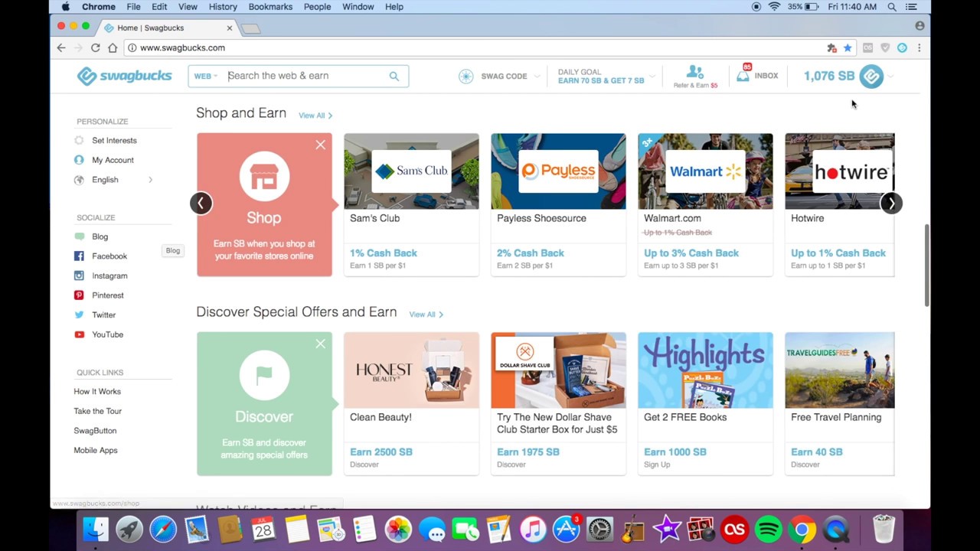
Task: Click the Pinterest icon in sidebar
Action: click(x=79, y=295)
